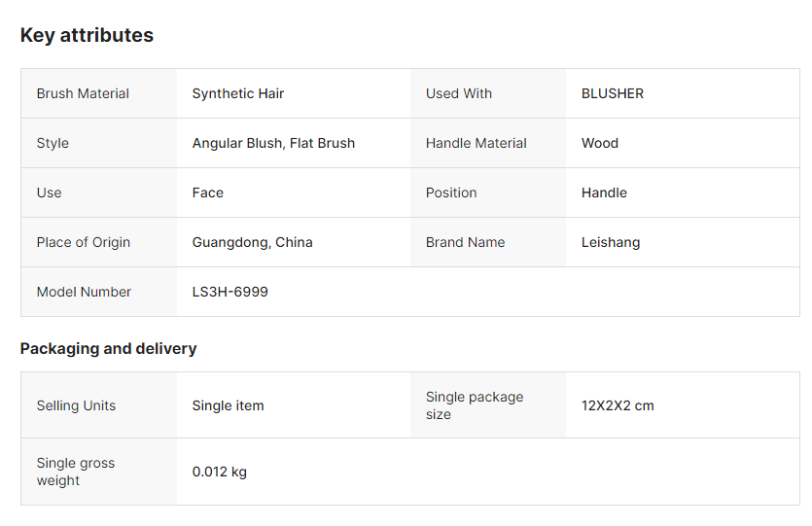Click the Leishang brand name value
Viewport: 812px width, 526px height.
click(x=611, y=242)
